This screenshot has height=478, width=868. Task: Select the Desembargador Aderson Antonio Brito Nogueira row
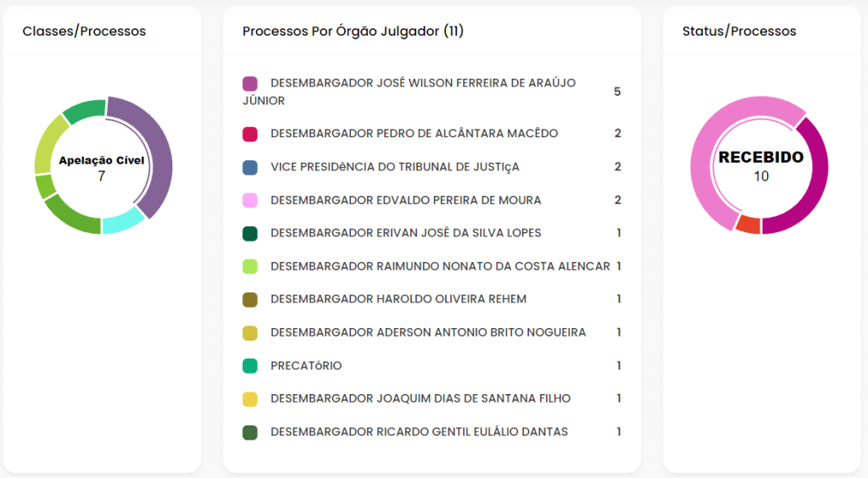coord(431,332)
